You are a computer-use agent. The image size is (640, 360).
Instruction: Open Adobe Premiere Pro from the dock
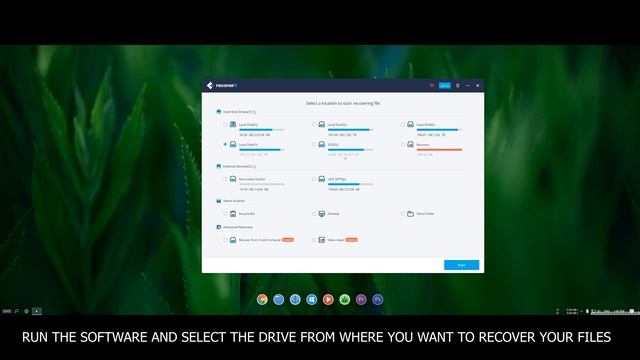[x=361, y=300]
